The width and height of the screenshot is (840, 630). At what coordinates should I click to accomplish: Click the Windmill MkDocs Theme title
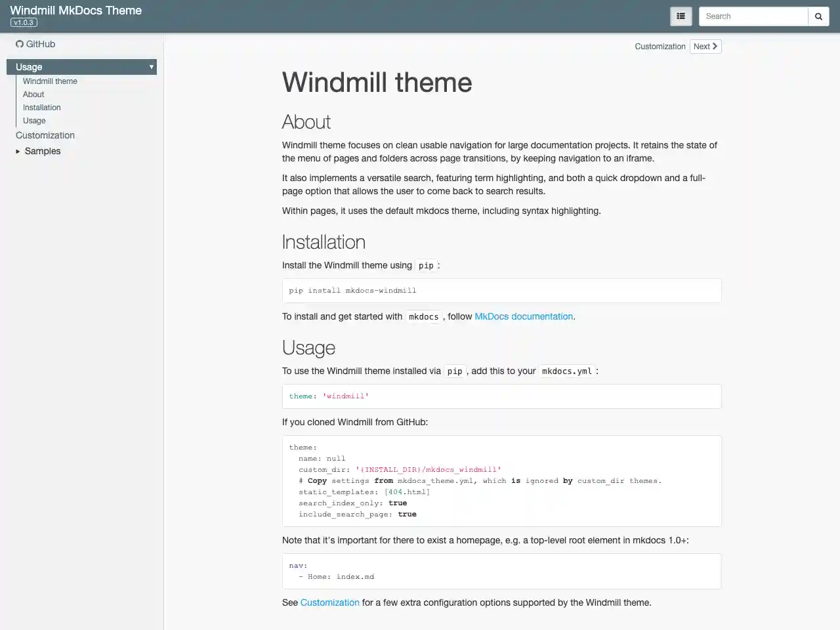pyautogui.click(x=77, y=10)
